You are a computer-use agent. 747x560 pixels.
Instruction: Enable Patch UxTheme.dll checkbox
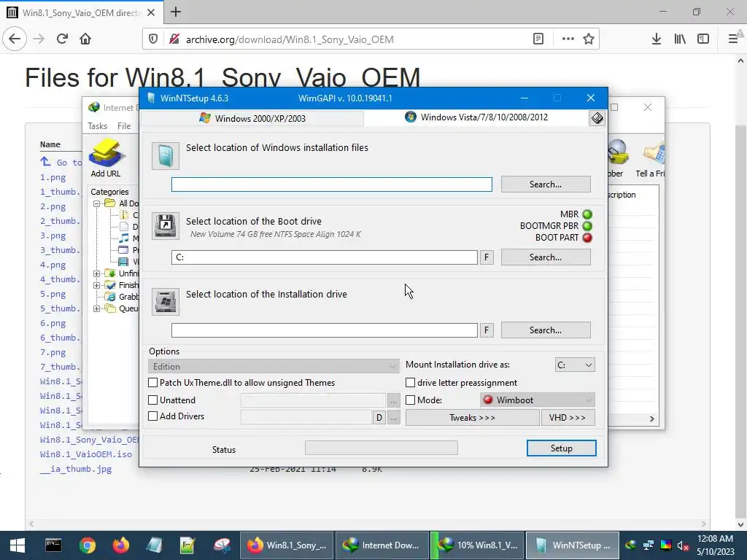[x=153, y=382]
